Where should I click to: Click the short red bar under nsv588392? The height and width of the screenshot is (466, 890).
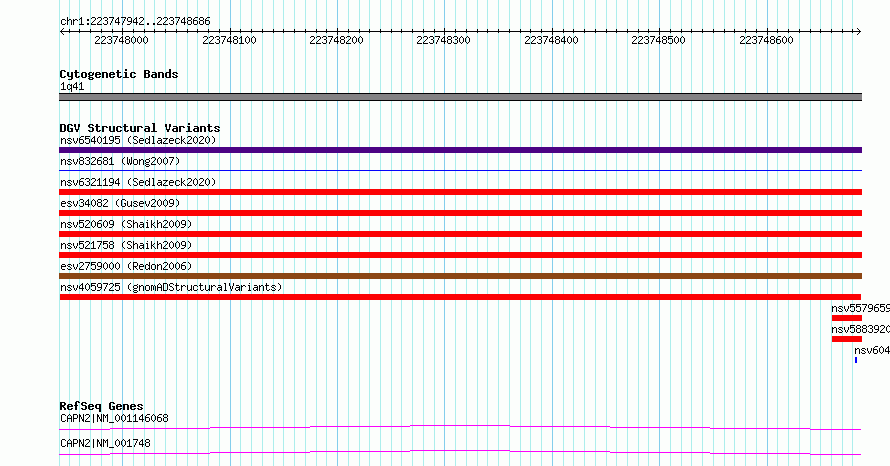(x=847, y=339)
